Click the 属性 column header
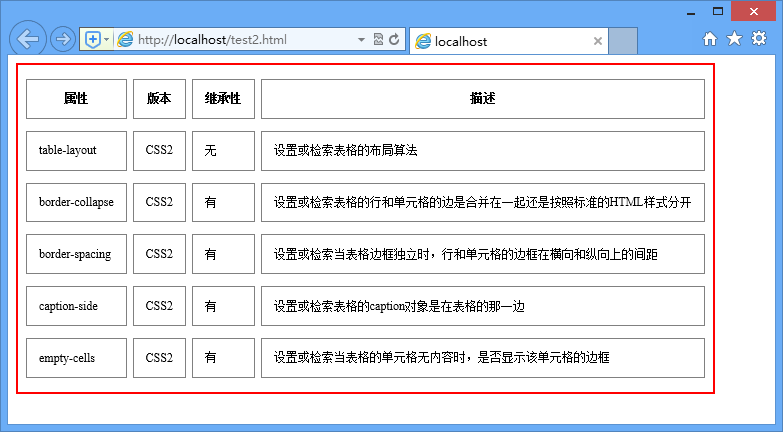The image size is (783, 432). (x=76, y=99)
